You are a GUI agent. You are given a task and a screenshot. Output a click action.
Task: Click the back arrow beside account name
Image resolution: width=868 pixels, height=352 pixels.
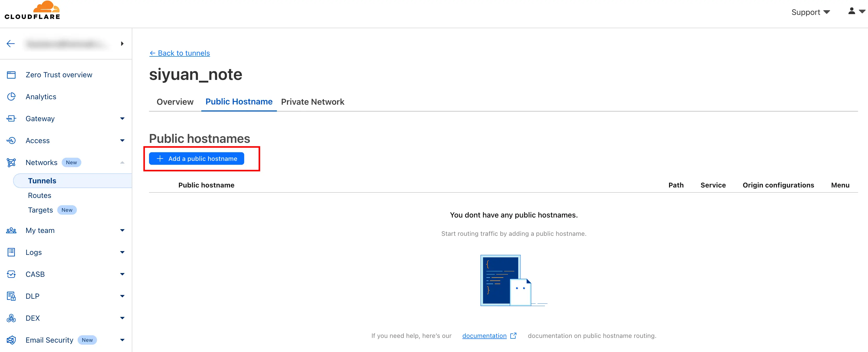11,43
